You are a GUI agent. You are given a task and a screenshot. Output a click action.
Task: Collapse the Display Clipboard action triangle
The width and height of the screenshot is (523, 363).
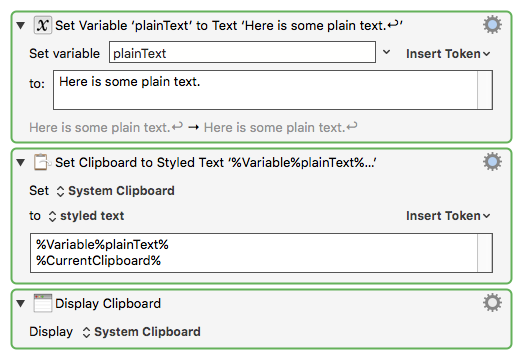(21, 304)
